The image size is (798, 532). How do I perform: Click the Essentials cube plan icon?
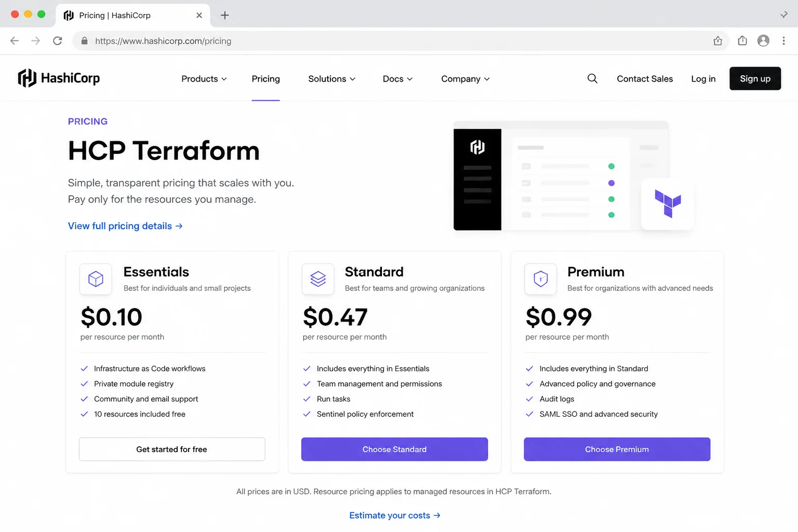(x=96, y=279)
